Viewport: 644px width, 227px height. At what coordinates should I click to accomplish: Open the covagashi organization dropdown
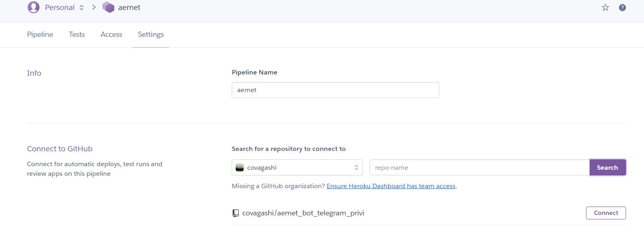pos(297,167)
